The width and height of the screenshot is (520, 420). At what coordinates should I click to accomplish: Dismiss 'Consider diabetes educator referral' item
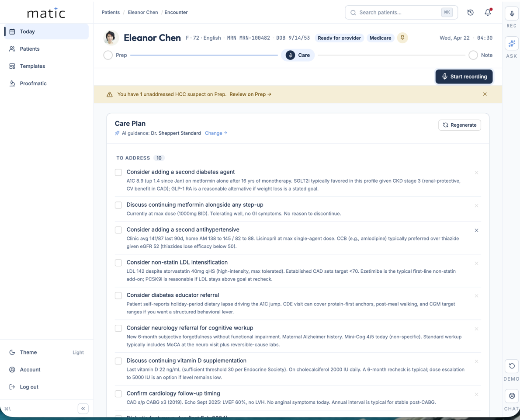pos(476,296)
